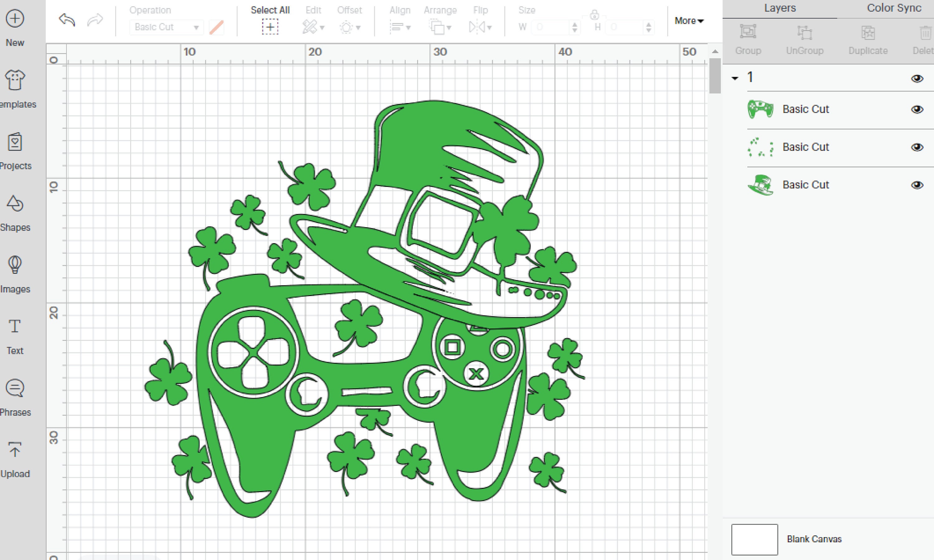934x560 pixels.
Task: Switch to the Layers tab
Action: (x=780, y=7)
